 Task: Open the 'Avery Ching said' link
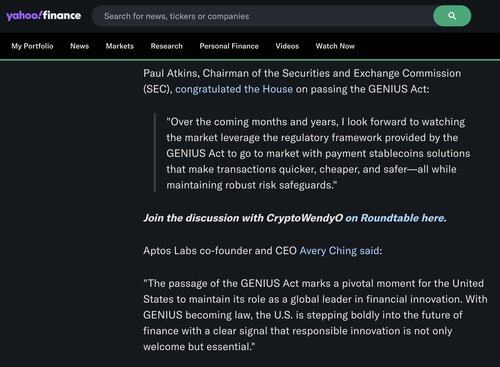coord(339,250)
